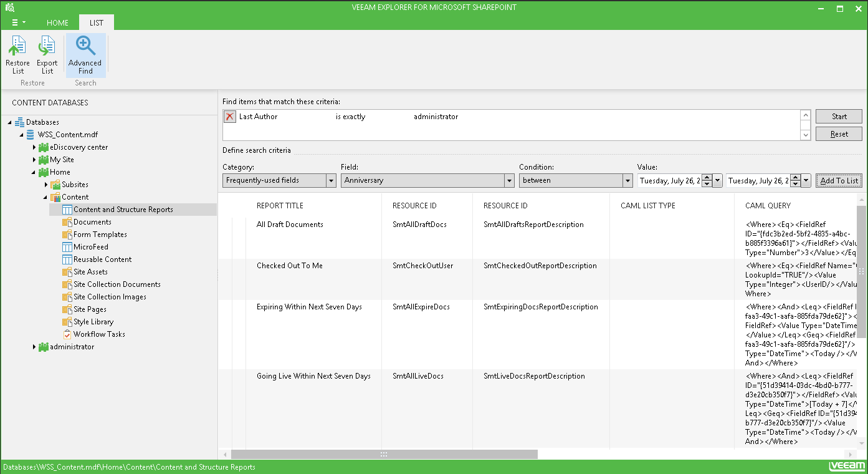Viewport: 868px width, 474px height.
Task: Collapse the Content node
Action: pyautogui.click(x=45, y=197)
